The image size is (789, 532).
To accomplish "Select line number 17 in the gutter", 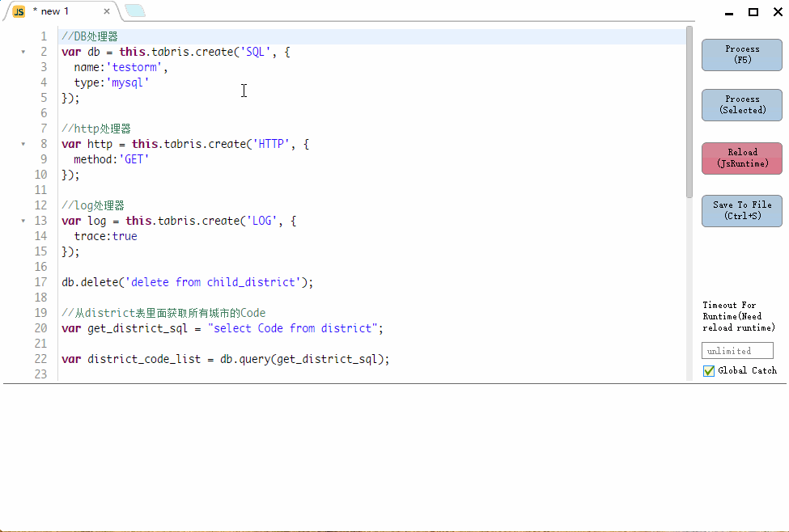I will click(x=40, y=282).
